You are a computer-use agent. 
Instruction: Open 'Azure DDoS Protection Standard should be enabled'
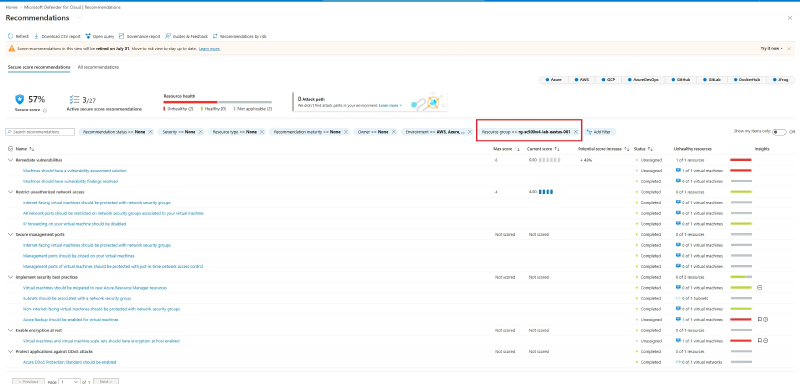pyautogui.click(x=69, y=362)
